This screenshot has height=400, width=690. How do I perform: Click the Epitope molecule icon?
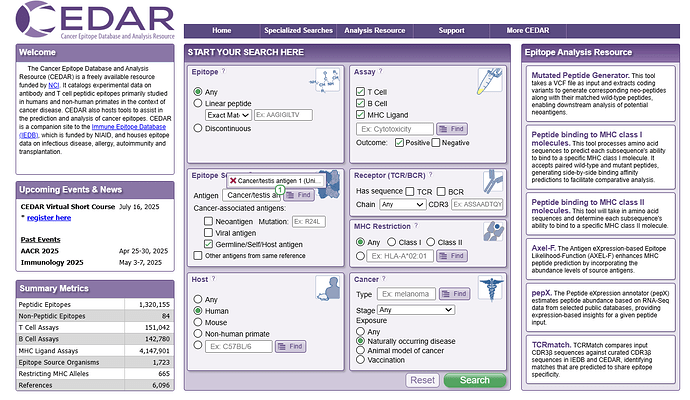click(327, 80)
